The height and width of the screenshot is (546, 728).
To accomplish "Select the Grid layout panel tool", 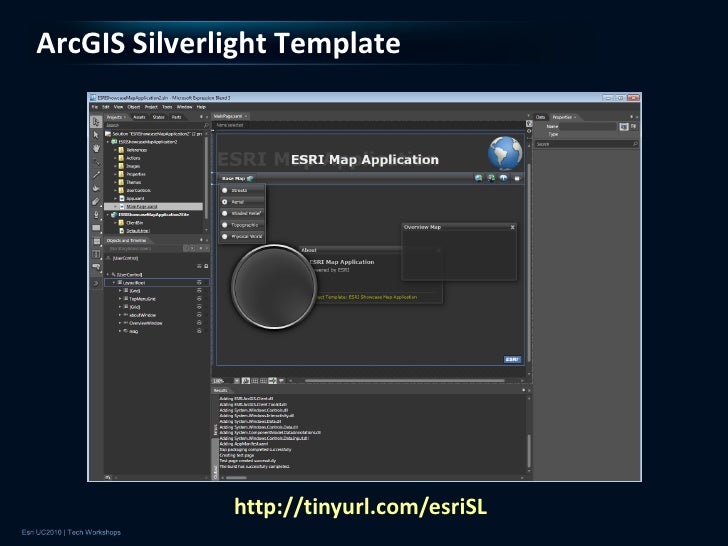I will [x=96, y=241].
